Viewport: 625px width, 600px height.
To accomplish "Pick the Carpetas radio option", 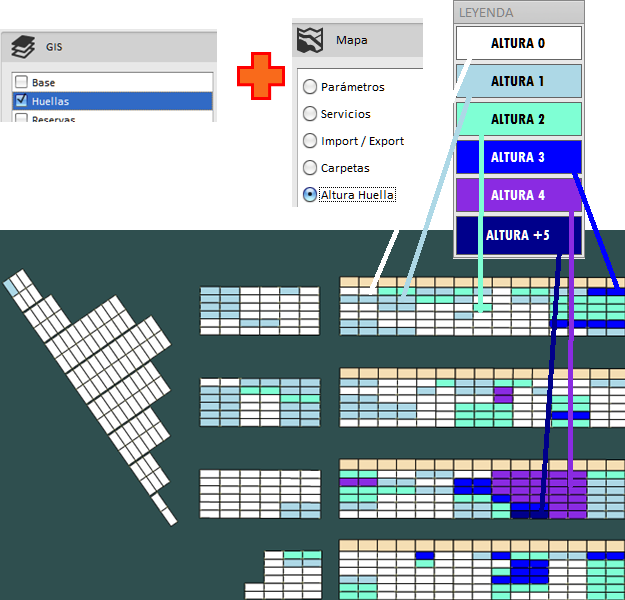I will tap(310, 168).
